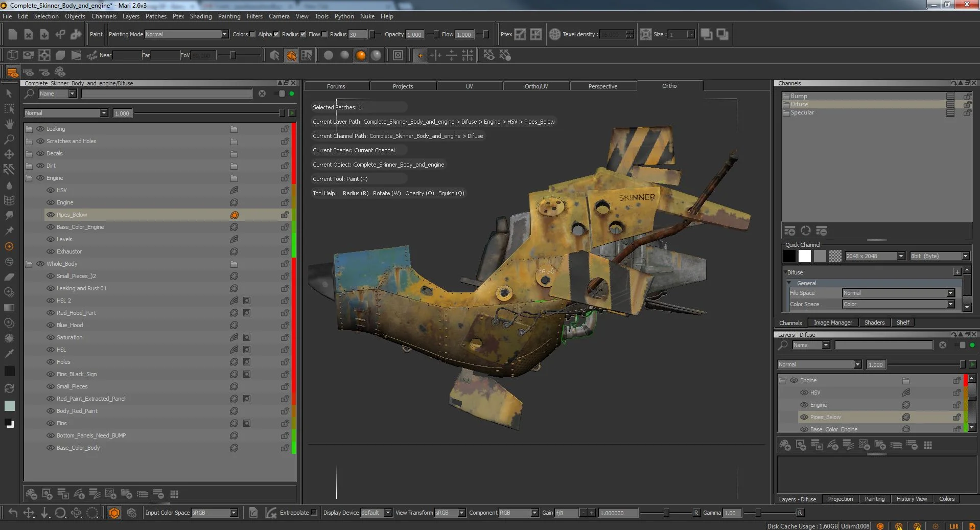Collapse the Whole_Body layer group

coord(29,264)
